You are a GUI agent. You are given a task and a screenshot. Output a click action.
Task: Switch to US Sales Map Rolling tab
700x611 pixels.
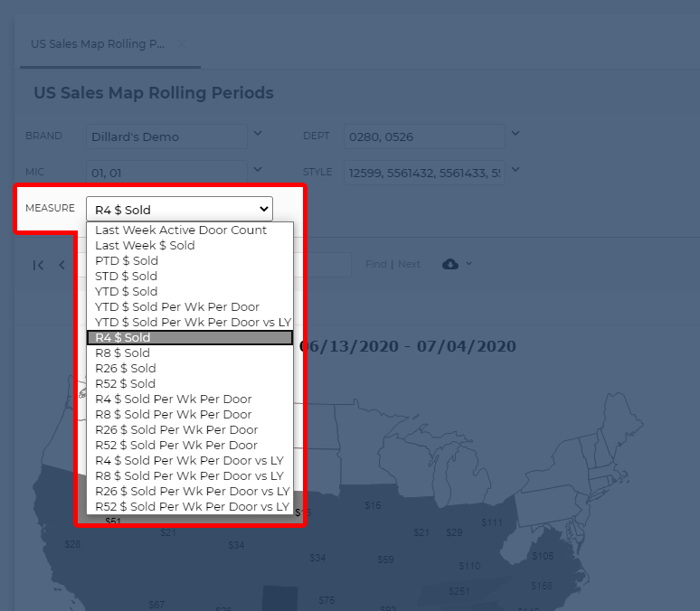(98, 43)
